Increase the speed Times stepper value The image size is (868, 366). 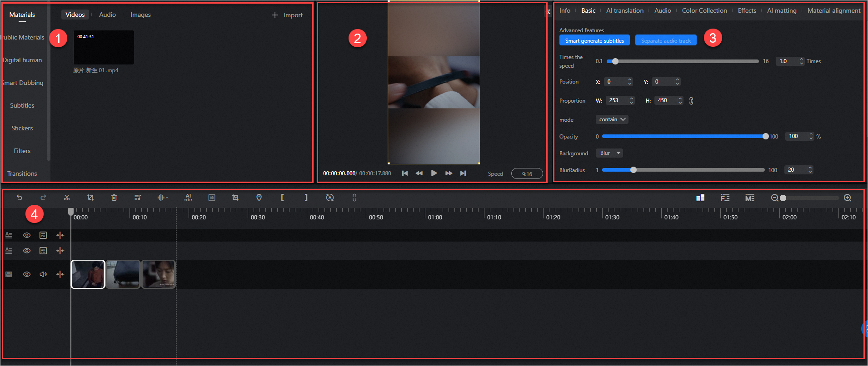click(802, 59)
